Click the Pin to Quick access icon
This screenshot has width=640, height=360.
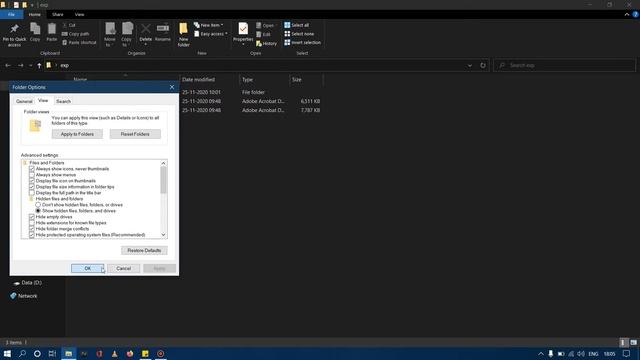pos(14,29)
